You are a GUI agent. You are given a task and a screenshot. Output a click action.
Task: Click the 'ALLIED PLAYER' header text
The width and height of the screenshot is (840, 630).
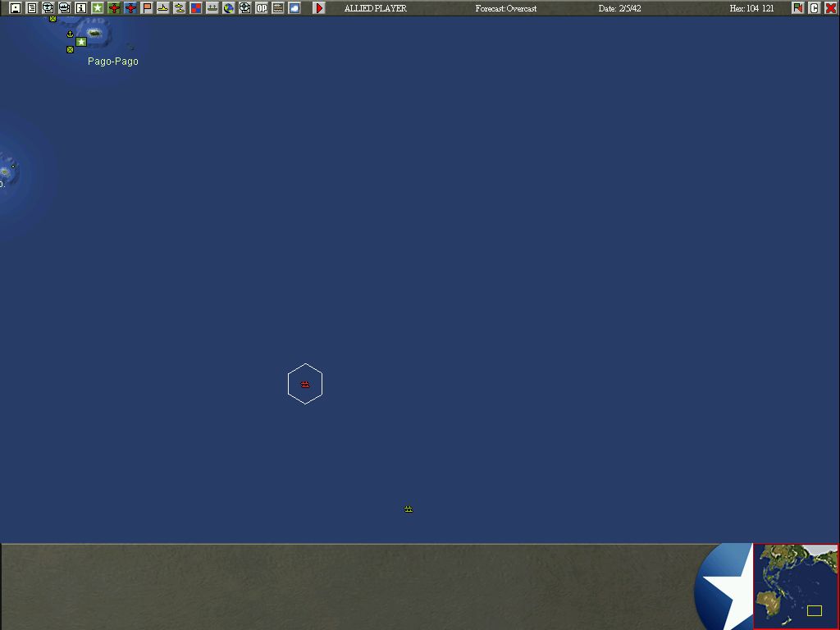376,8
